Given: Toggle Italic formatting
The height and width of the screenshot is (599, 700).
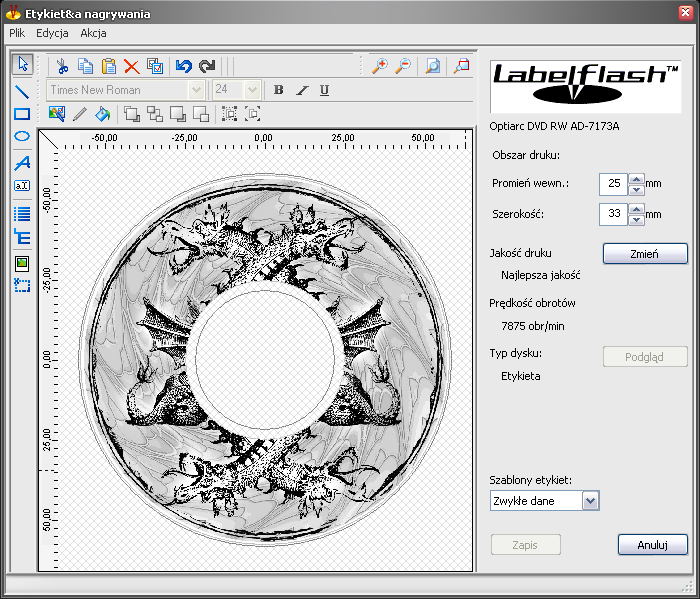Looking at the screenshot, I should 302,90.
